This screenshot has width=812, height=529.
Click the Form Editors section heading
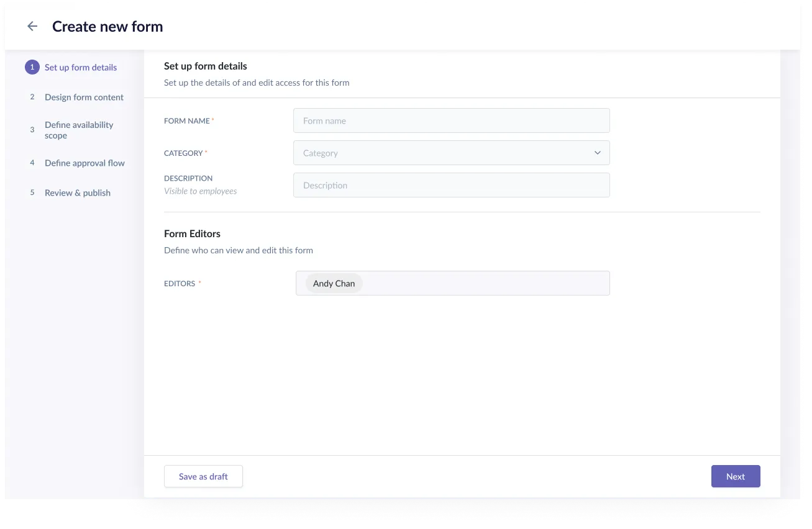coord(192,233)
